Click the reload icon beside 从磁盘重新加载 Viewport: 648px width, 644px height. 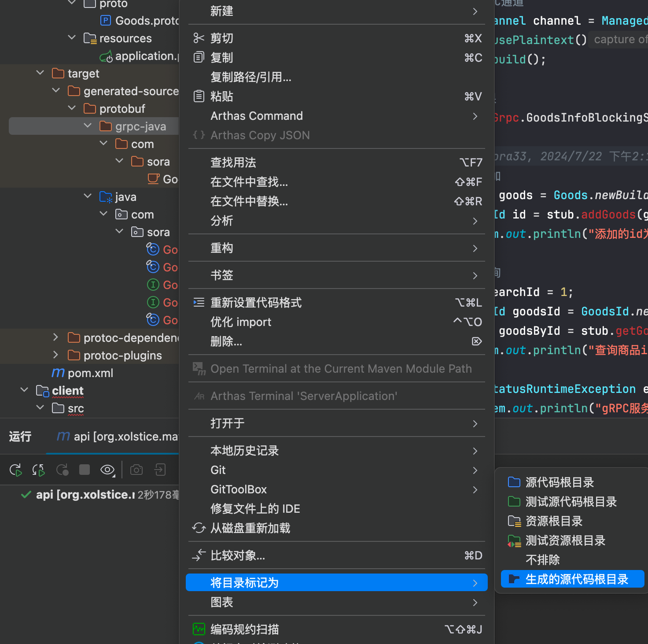point(199,528)
